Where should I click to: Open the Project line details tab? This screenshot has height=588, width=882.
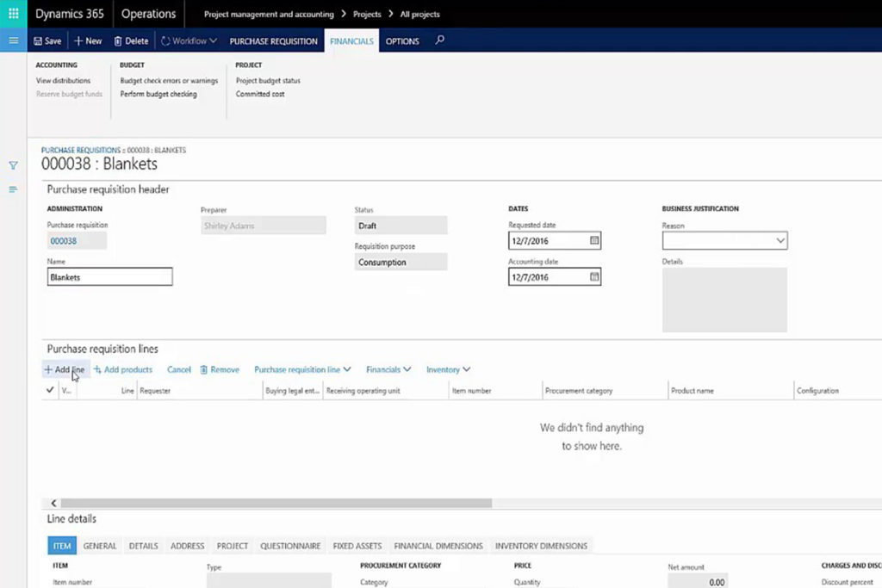pyautogui.click(x=233, y=546)
